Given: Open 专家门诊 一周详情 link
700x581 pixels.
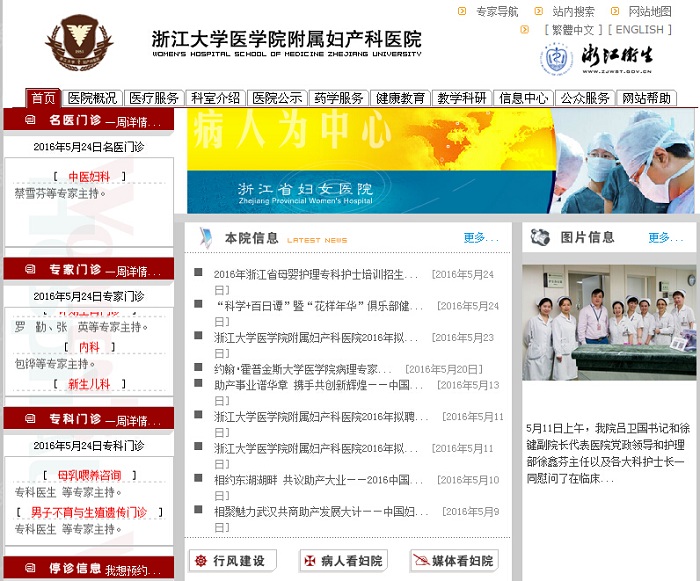Looking at the screenshot, I should [x=133, y=272].
